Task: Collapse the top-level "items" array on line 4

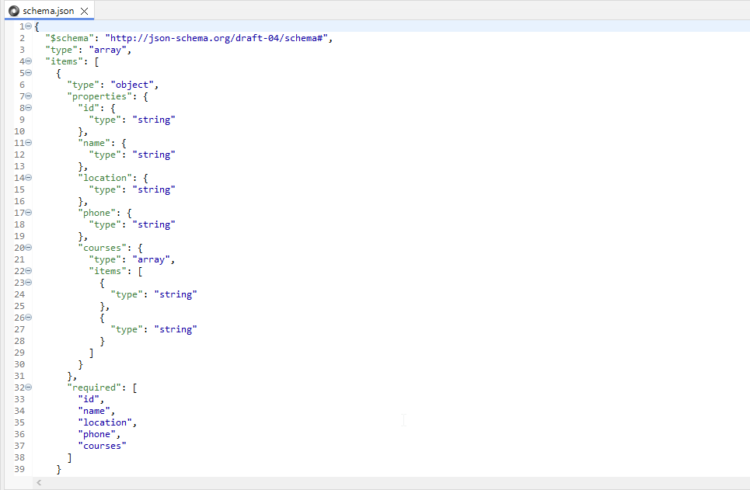Action: coord(28,61)
